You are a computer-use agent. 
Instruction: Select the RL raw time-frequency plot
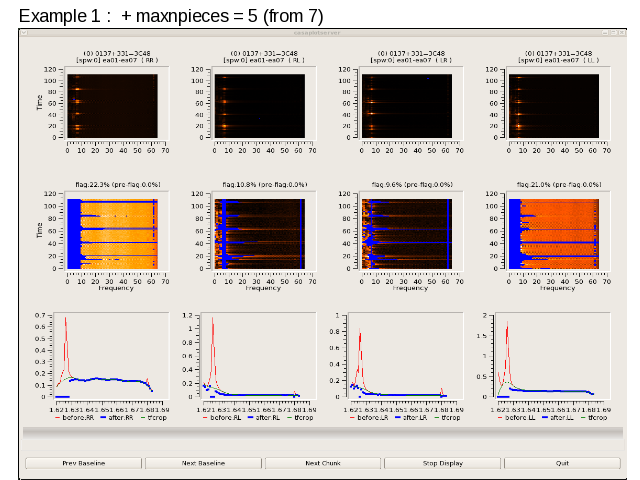coord(260,106)
